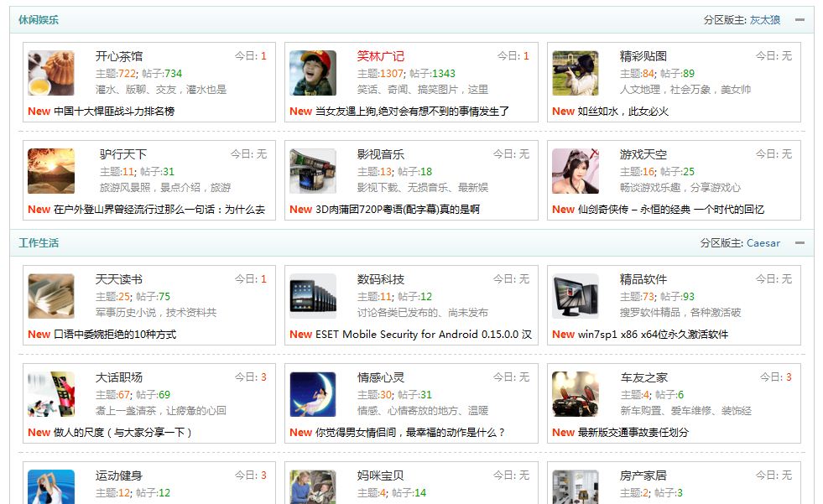Click the 精彩贴图 photographer icon
Viewport: 823px width, 504px height.
tap(576, 73)
